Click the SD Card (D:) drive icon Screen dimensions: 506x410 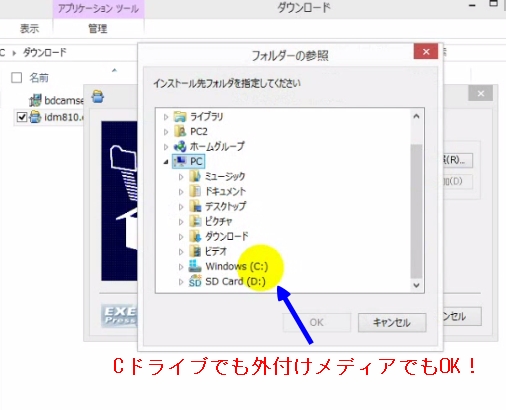[x=195, y=281]
